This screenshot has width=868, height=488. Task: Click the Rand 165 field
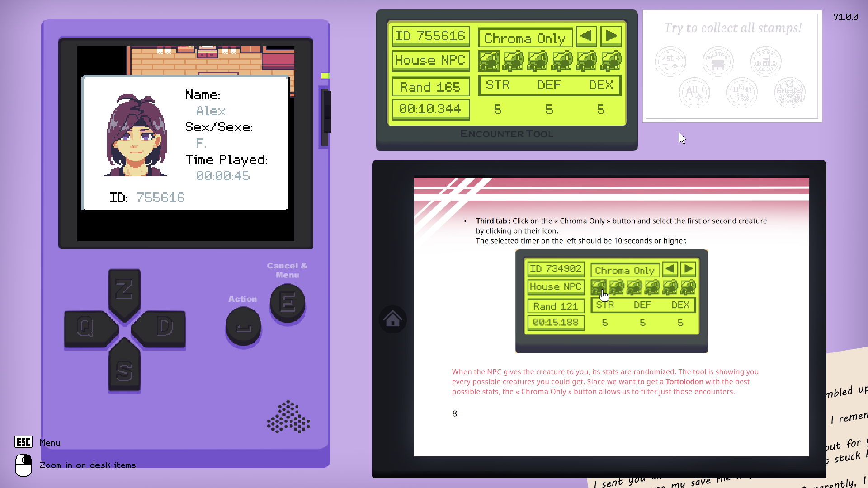coord(430,87)
